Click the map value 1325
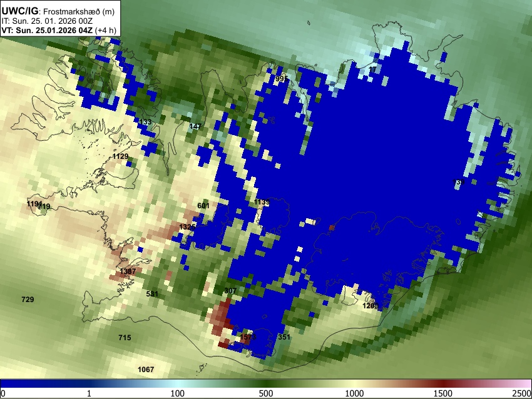The height and width of the screenshot is (399, 532). coord(187,227)
